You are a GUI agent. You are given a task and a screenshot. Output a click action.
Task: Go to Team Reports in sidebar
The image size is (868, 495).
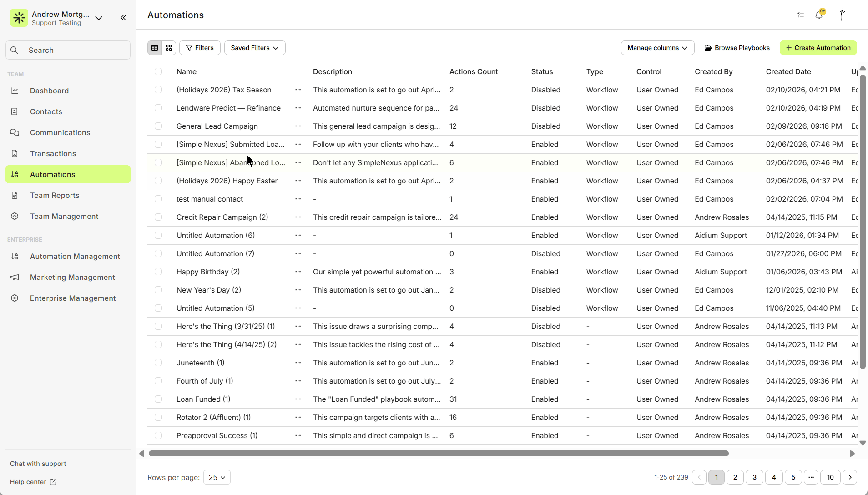[x=55, y=195]
